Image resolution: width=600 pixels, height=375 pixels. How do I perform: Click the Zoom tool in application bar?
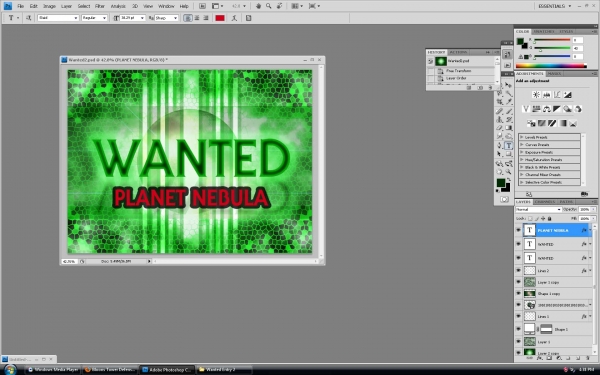(269, 6)
